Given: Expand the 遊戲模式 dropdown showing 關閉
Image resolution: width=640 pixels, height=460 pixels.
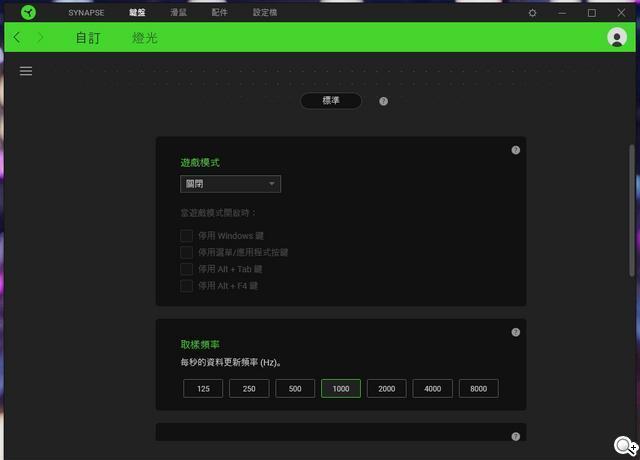Looking at the screenshot, I should 230,184.
